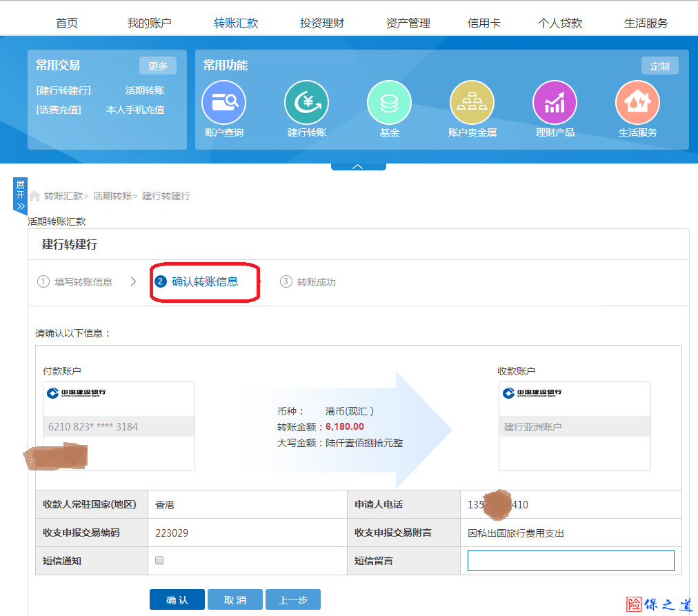Open the 基金 fund icon

pyautogui.click(x=389, y=103)
